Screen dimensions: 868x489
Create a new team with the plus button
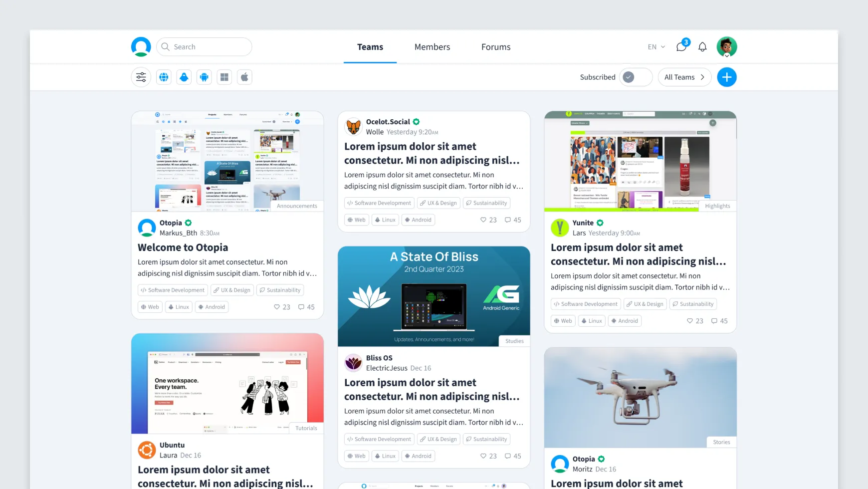click(726, 77)
